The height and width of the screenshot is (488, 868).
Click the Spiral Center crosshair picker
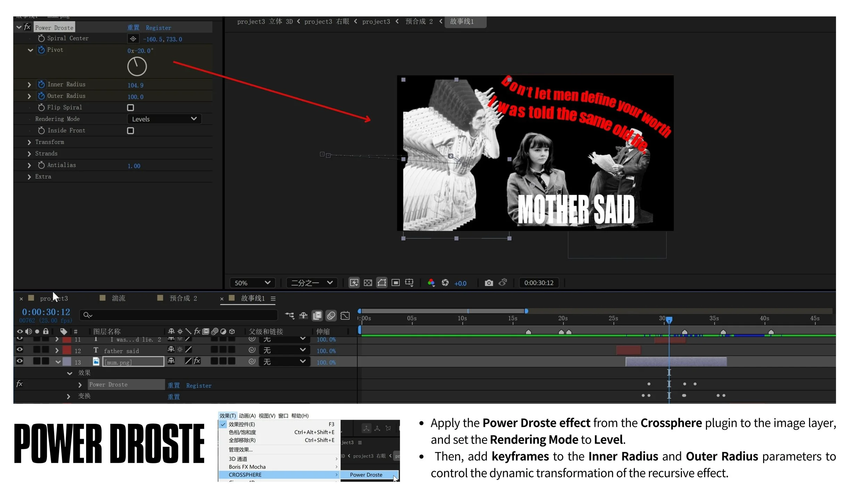(133, 39)
